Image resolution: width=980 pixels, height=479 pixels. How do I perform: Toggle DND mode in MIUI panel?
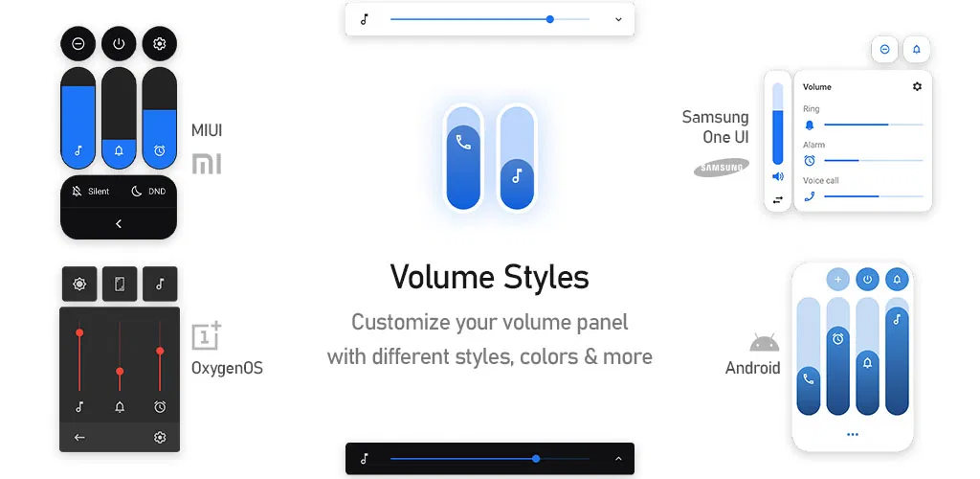(148, 192)
